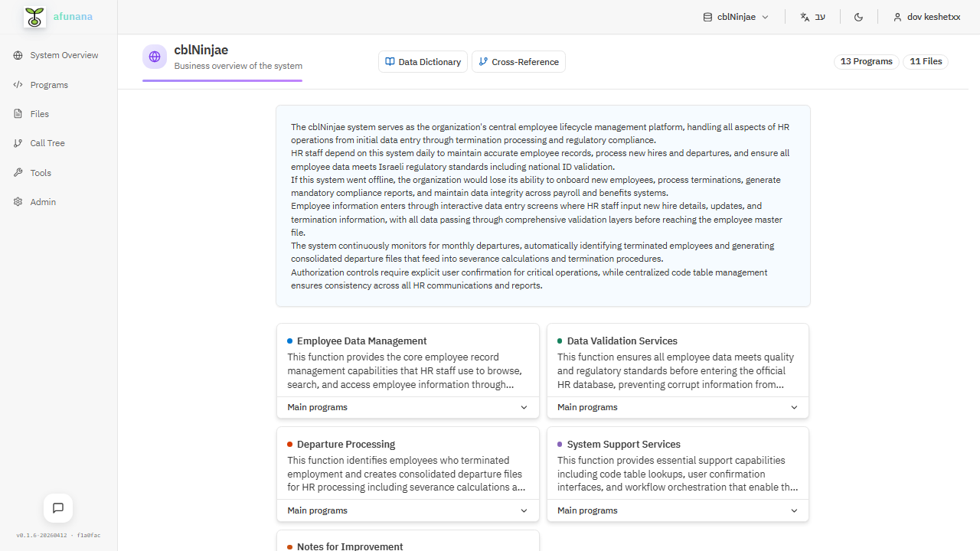Screen dimensions: 980x551
Task: Open Programs code icon in sidebar
Action: click(x=18, y=84)
